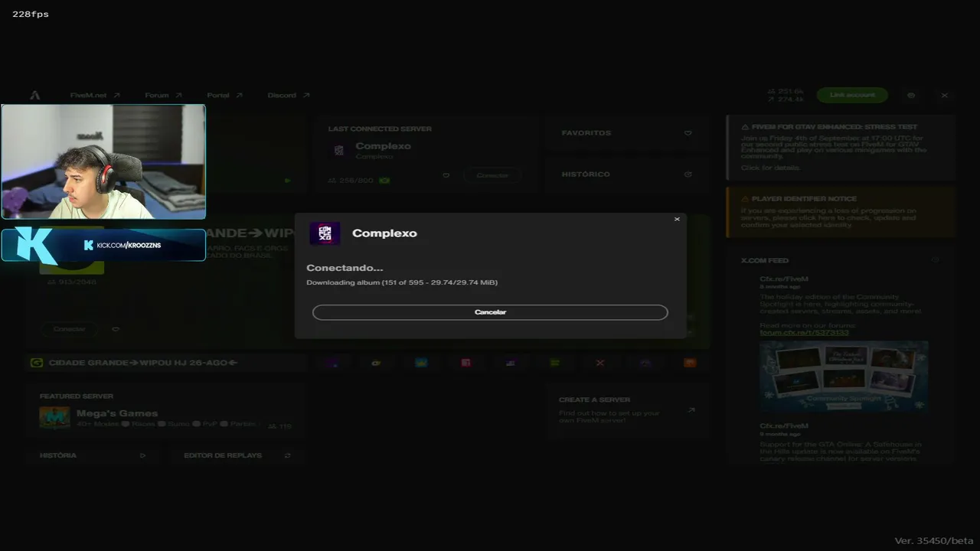
Task: Select the first purple server icon in the row
Action: 332,363
